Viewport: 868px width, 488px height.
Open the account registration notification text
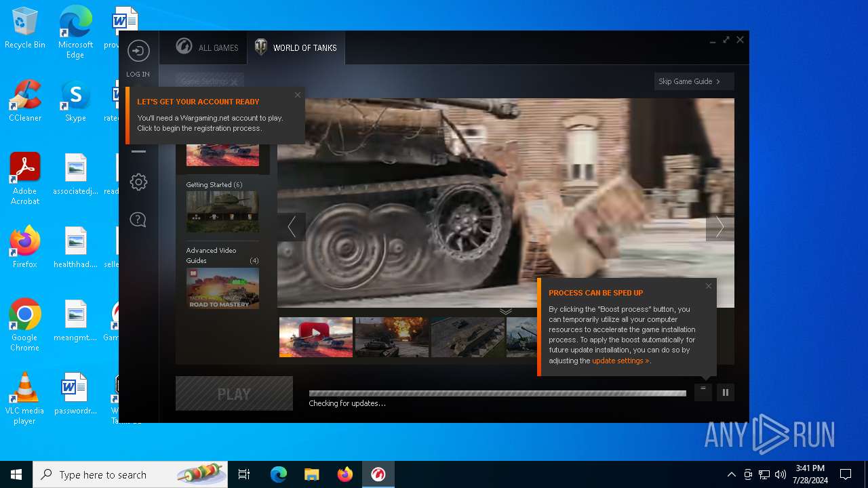tap(210, 123)
